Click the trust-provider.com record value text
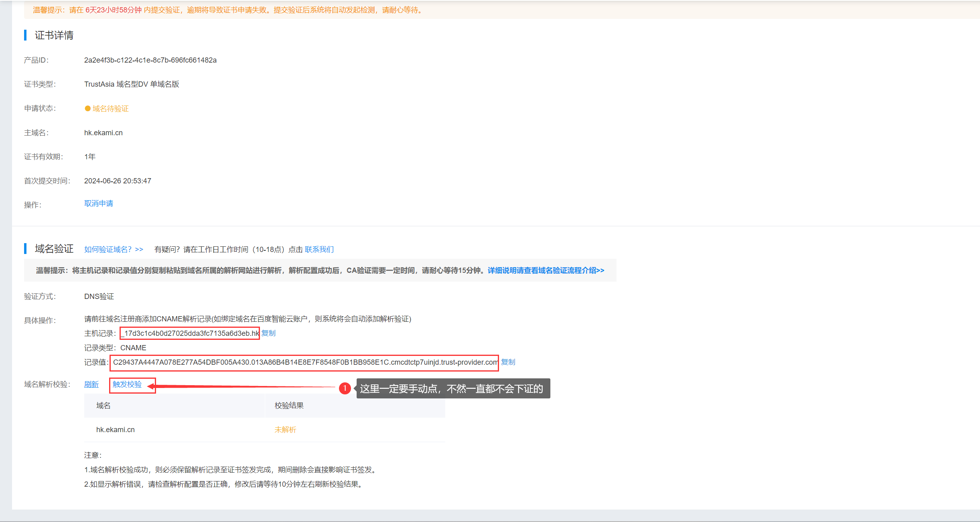 [304, 362]
